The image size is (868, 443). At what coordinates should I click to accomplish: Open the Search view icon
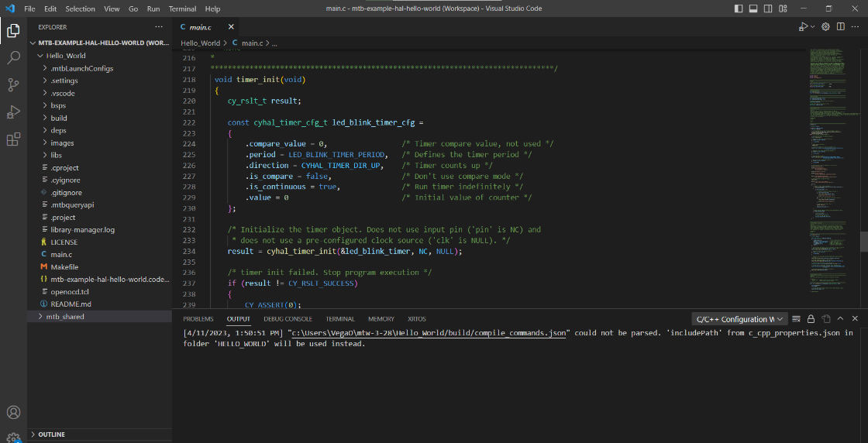13,57
